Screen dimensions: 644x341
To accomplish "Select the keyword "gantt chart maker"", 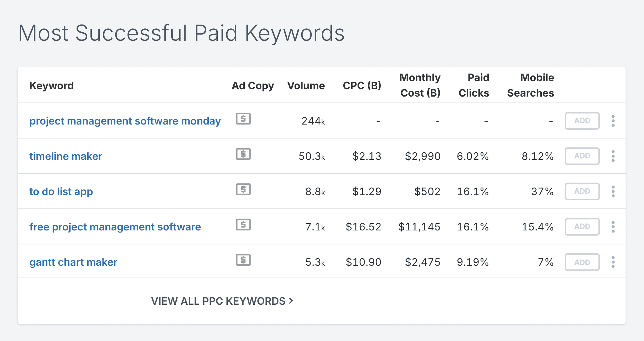I will pyautogui.click(x=73, y=262).
